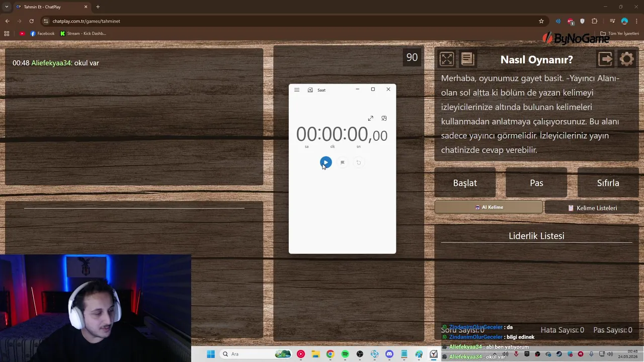This screenshot has height=362, width=644.
Task: Open the media control icon in Chrome toolbar
Action: [612, 21]
